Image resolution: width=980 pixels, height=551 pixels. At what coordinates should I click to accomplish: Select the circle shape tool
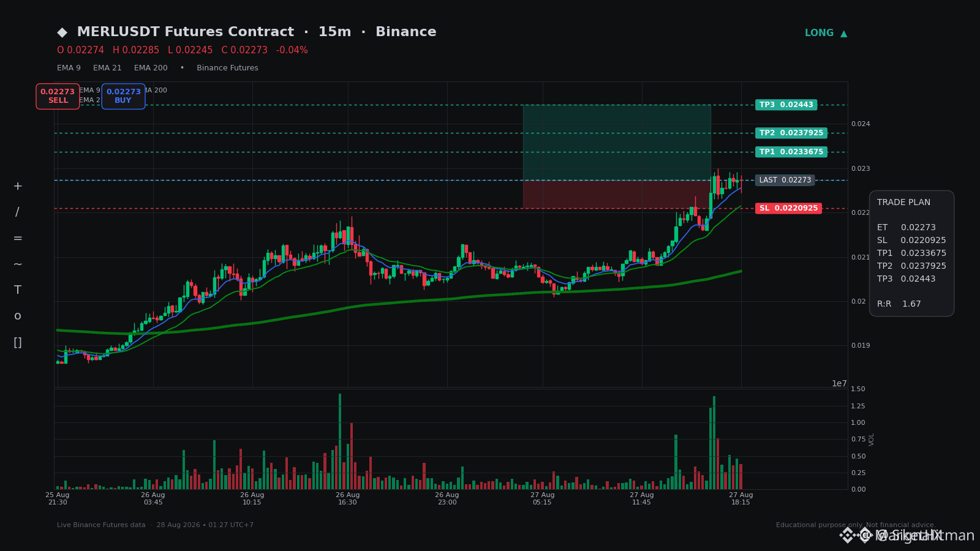click(18, 316)
